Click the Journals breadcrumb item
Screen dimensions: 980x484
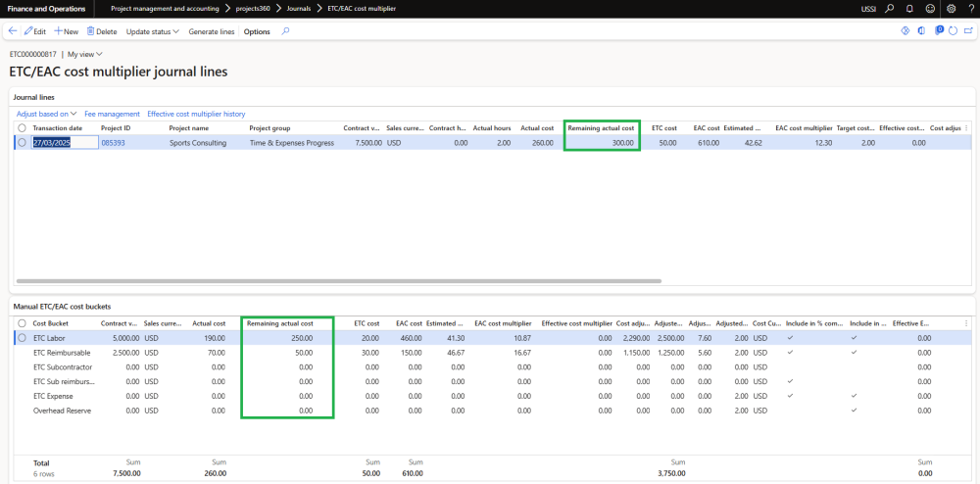click(x=298, y=8)
